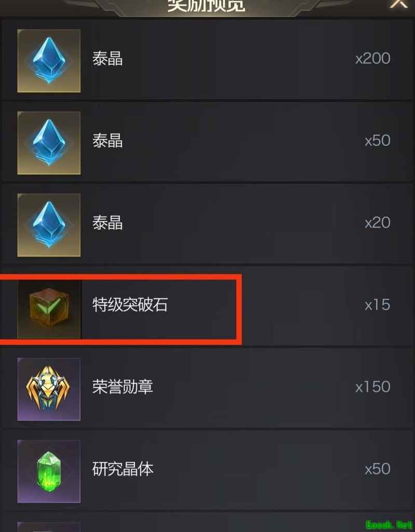Select the 特级突破石 cube icon
The image size is (415, 532).
(49, 309)
